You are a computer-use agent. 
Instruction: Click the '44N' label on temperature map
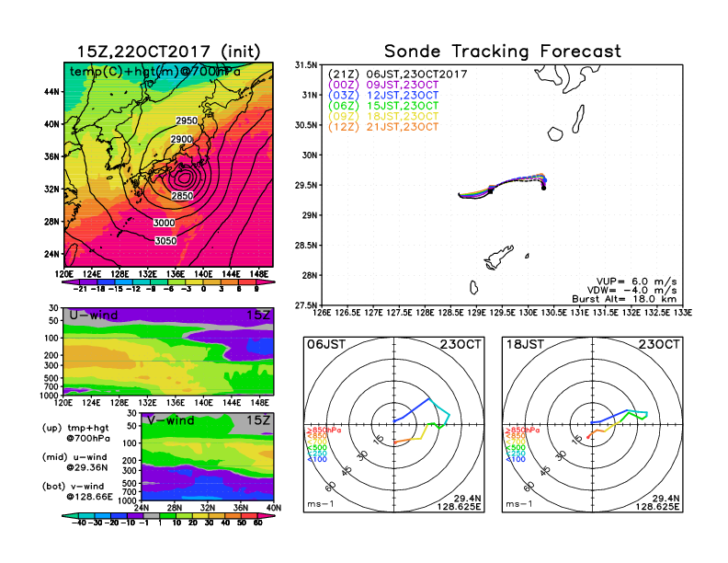(51, 92)
